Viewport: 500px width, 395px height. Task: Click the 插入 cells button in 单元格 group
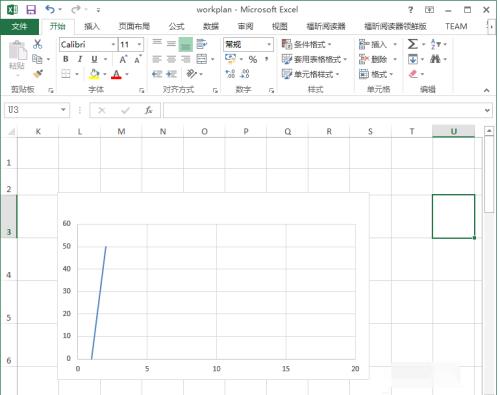(373, 44)
